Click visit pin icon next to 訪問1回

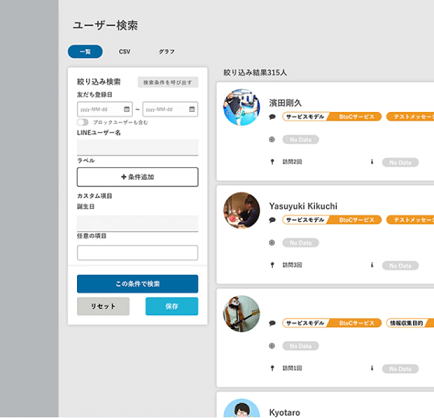coord(272,368)
